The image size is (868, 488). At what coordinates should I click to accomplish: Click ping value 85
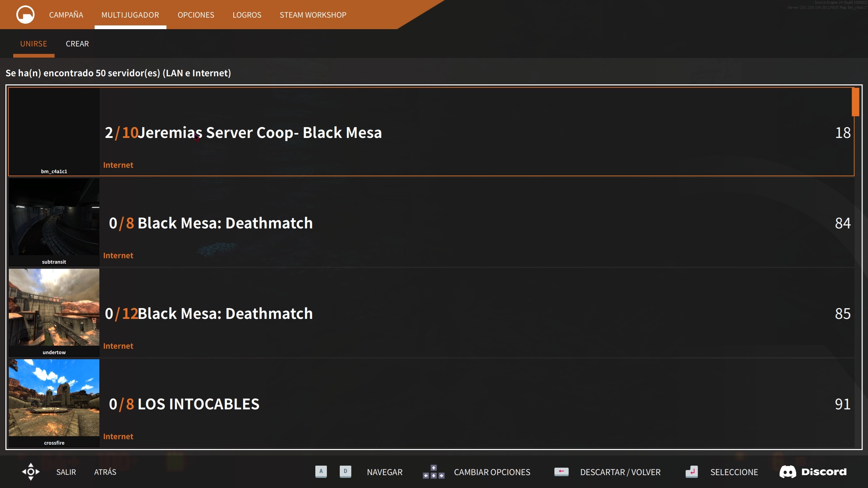coord(843,313)
